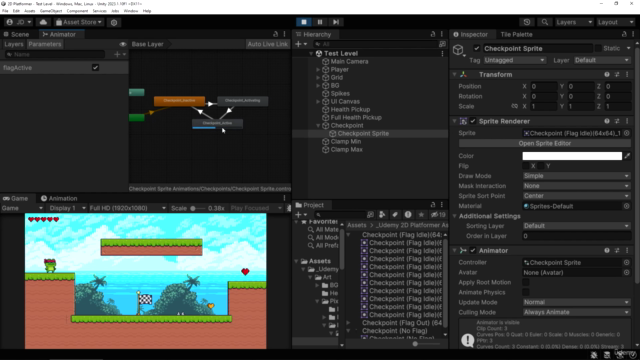
Task: Open the Unity Cloud icon
Action: 43,22
